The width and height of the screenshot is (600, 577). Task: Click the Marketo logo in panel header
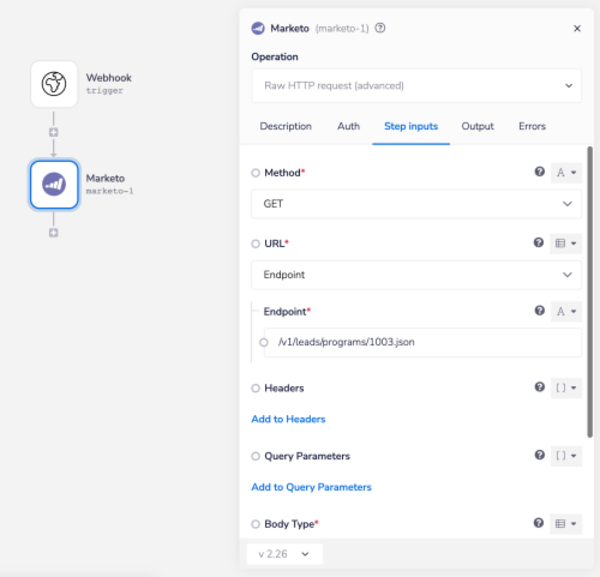tap(258, 28)
